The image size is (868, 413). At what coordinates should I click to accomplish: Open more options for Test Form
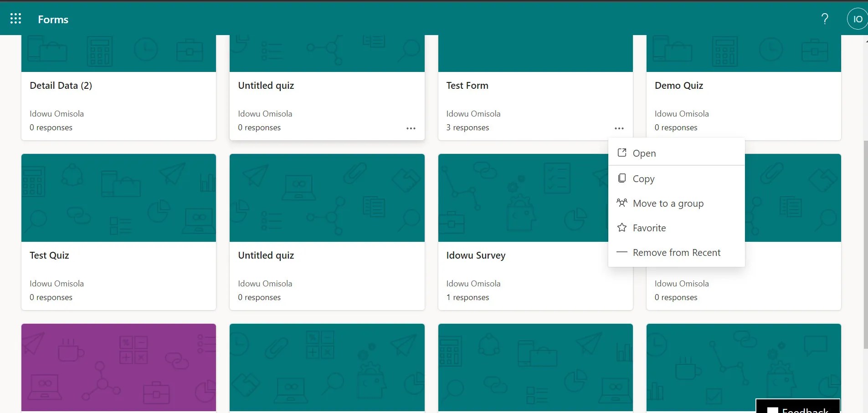pos(619,128)
